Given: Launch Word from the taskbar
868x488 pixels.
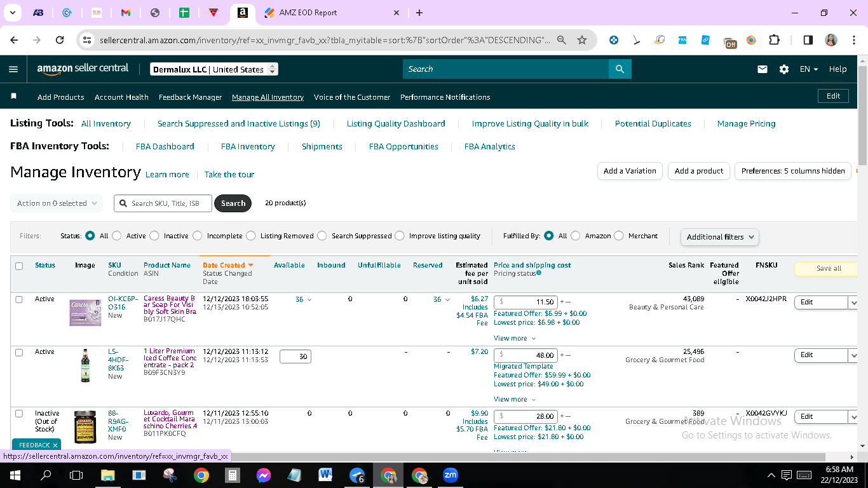Looking at the screenshot, I should (x=325, y=475).
